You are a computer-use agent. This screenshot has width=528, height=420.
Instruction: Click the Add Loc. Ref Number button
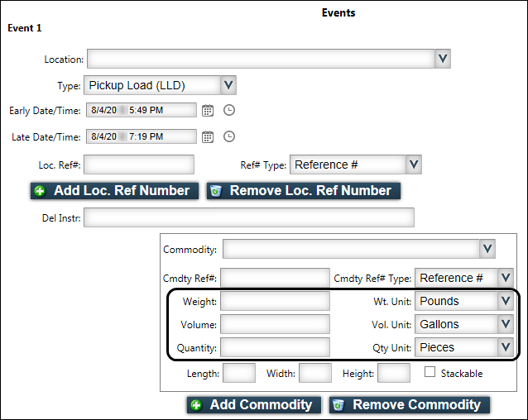(114, 191)
